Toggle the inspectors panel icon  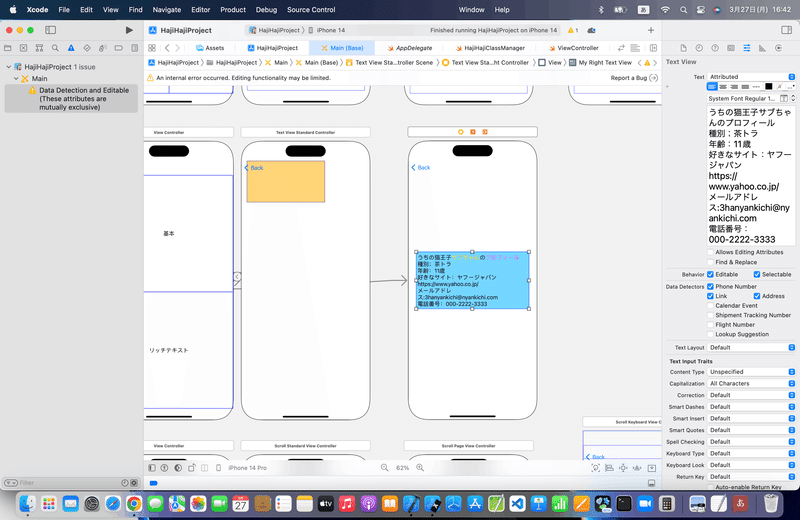[786, 30]
